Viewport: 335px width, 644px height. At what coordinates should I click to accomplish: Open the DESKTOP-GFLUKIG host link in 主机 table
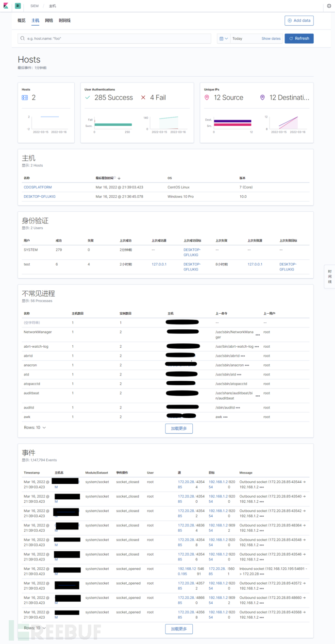tap(40, 197)
